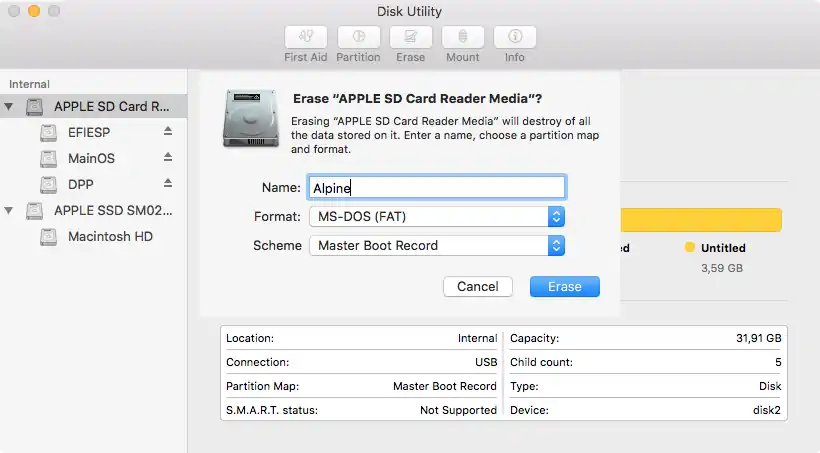Eject the EFIESP volume
The image size is (820, 453).
tap(168, 131)
